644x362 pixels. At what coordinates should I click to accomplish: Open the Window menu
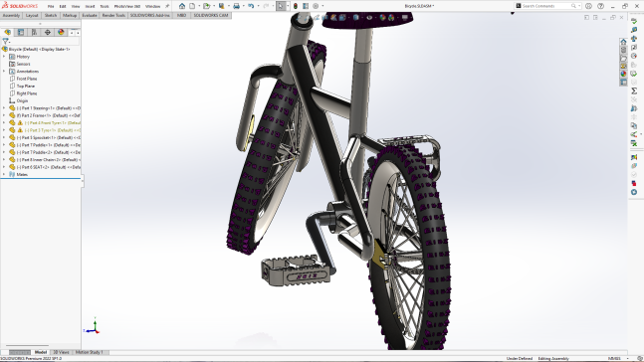[x=152, y=6]
